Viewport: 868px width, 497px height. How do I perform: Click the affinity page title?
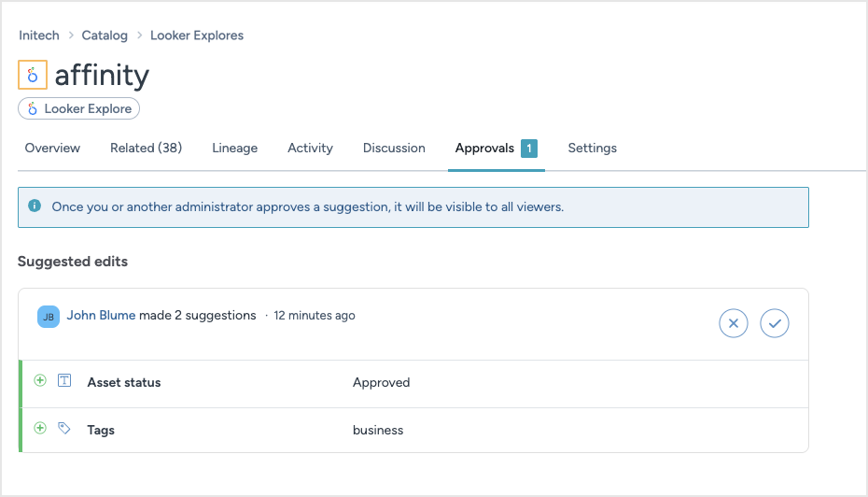(102, 75)
